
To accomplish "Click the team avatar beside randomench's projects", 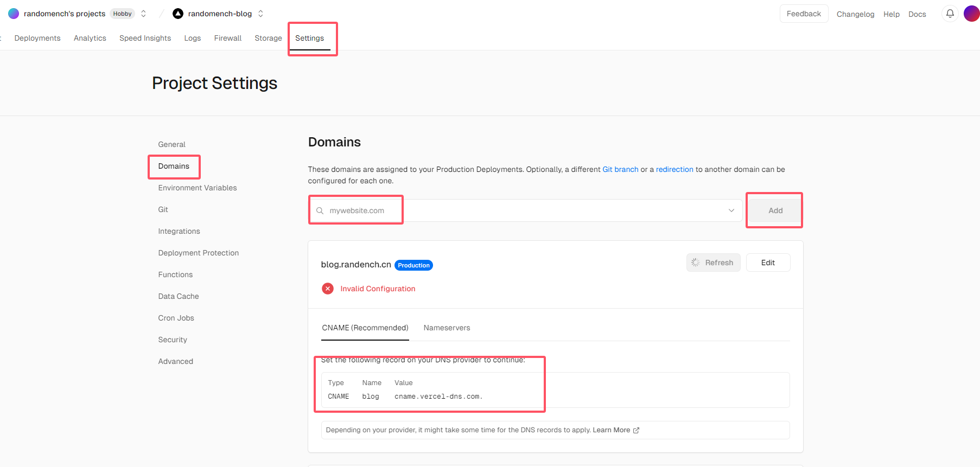I will coord(14,14).
